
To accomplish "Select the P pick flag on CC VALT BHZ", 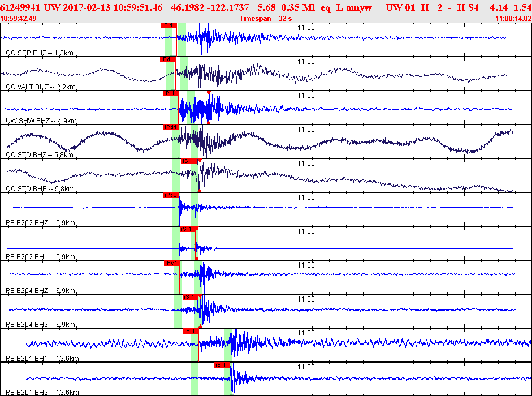I will pos(167,59).
